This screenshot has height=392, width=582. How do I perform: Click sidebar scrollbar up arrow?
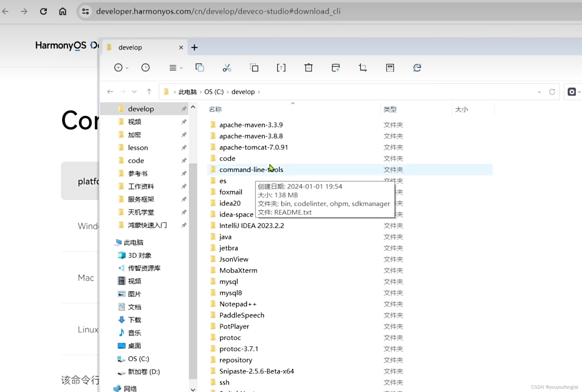click(x=193, y=107)
